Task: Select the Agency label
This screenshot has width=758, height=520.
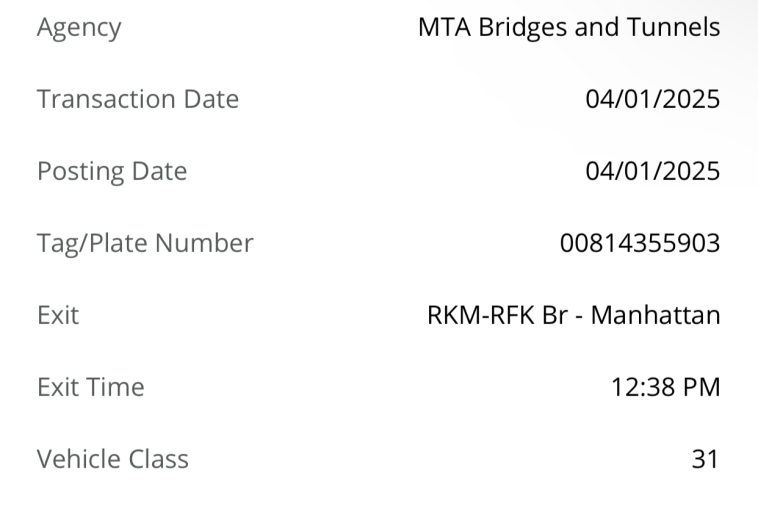Action: 79,28
